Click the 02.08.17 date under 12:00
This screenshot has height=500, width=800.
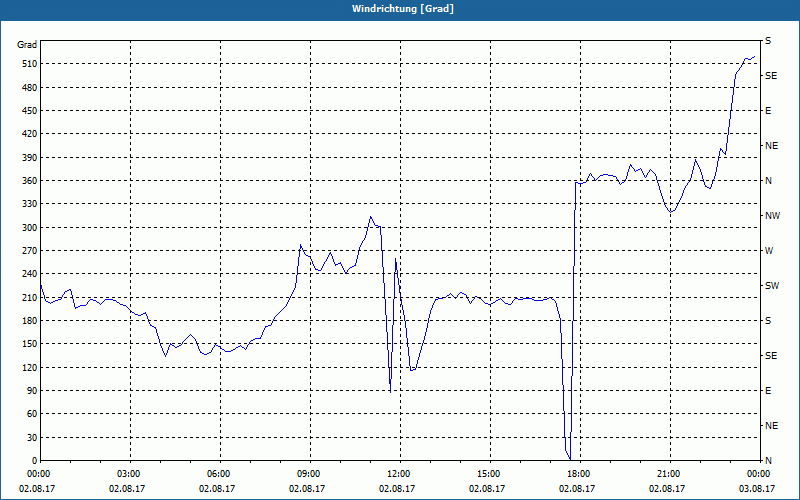397,489
